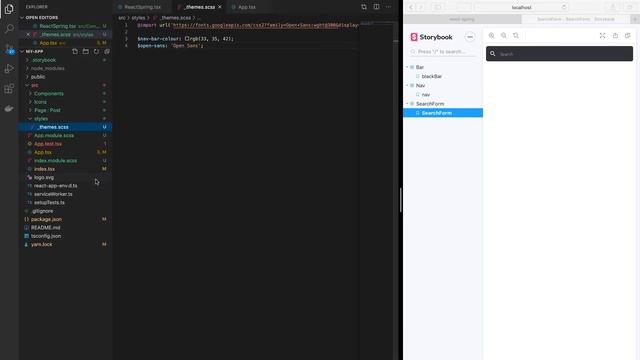The image size is (640, 360).
Task: Open the Docker view in activity bar
Action: click(9, 109)
